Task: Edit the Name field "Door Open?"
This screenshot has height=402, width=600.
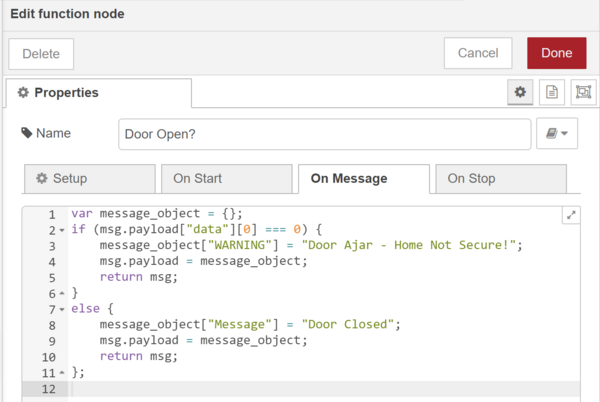Action: point(324,133)
